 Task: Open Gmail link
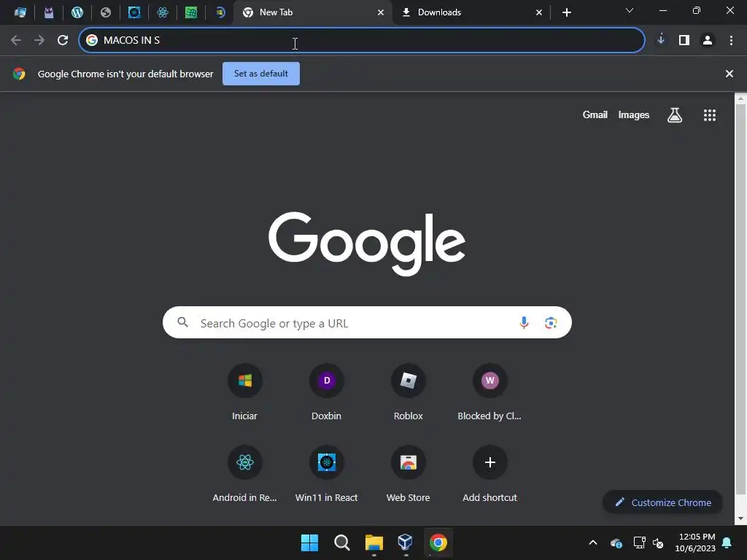[x=595, y=114]
